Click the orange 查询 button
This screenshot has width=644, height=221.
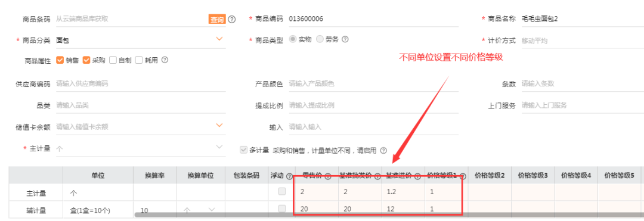point(217,19)
